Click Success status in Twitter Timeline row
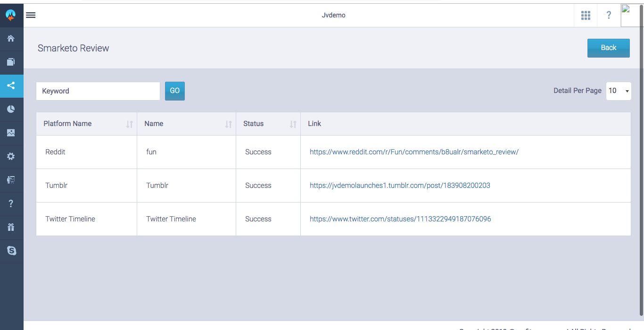This screenshot has width=644, height=330. tap(258, 219)
